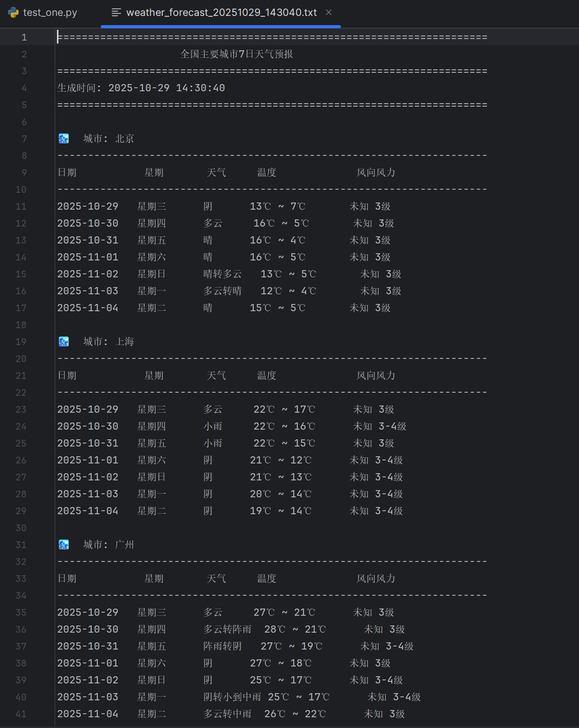Click 星期五 on line 13
579x728 pixels.
point(152,240)
